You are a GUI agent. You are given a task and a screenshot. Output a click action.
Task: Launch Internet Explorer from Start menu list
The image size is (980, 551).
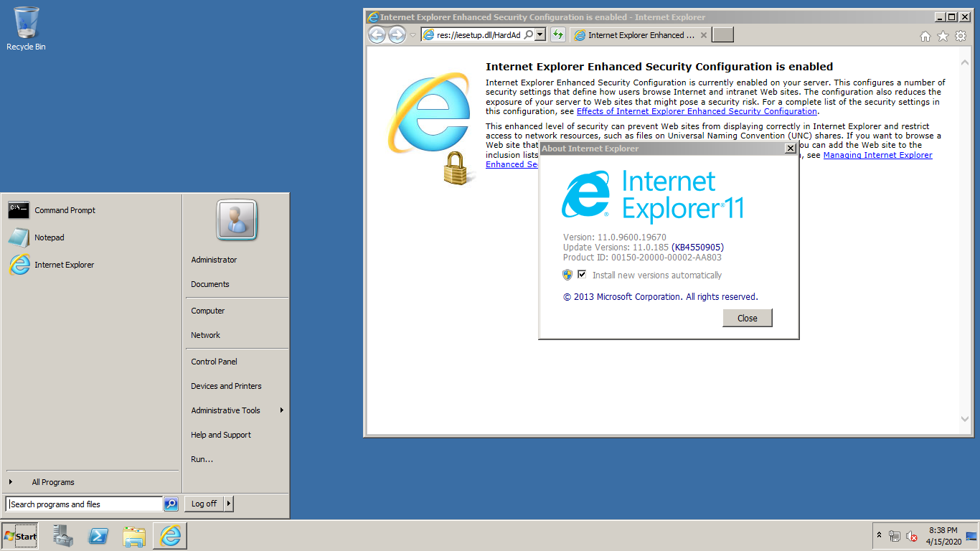(90, 265)
